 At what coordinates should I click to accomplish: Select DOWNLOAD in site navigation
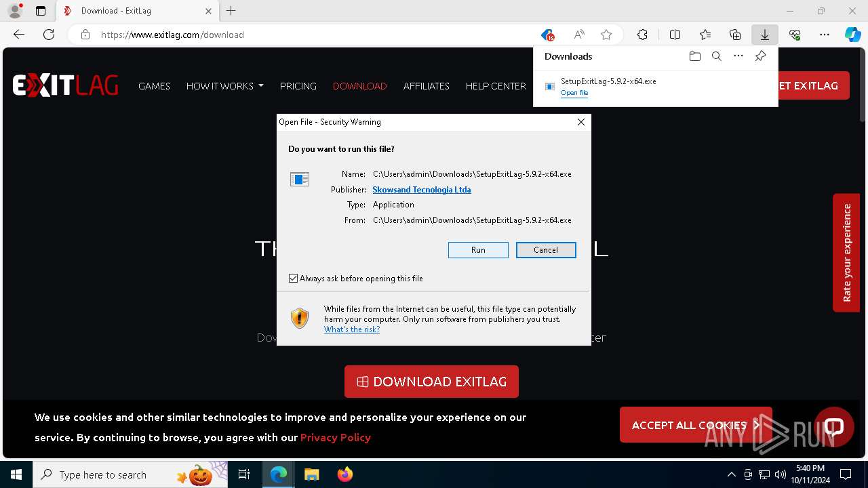pos(359,86)
